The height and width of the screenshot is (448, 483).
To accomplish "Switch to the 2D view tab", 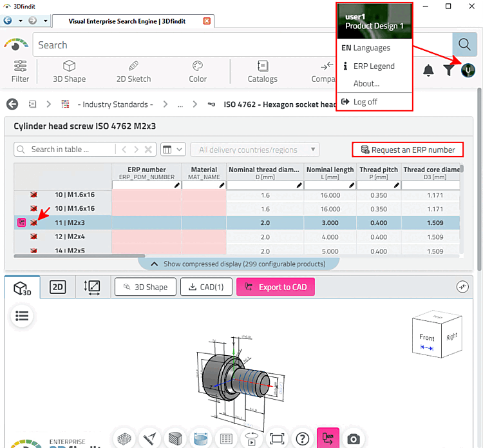I will (x=57, y=287).
